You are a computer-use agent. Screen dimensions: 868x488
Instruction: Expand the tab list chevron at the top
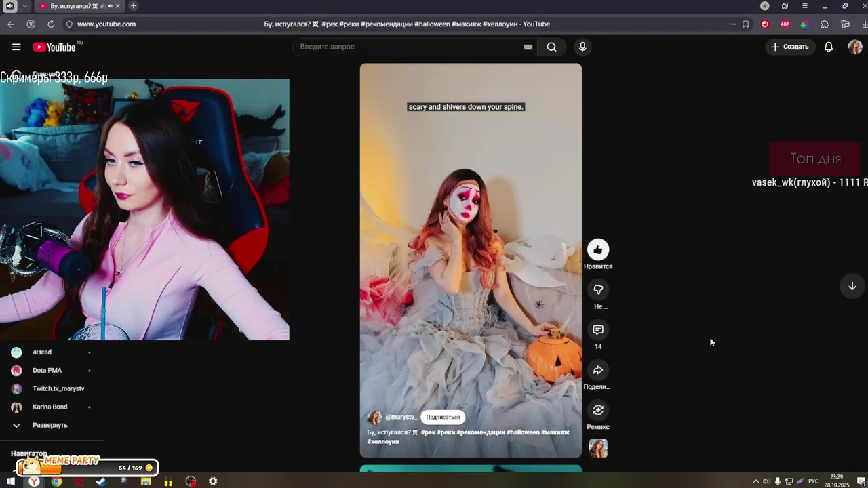(25, 6)
